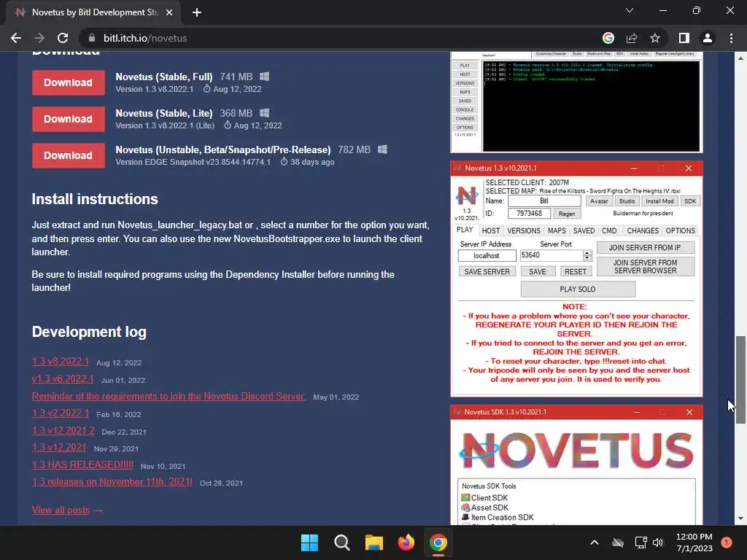The height and width of the screenshot is (560, 747).
Task: Click Install instructions heading text
Action: pyautogui.click(x=95, y=199)
